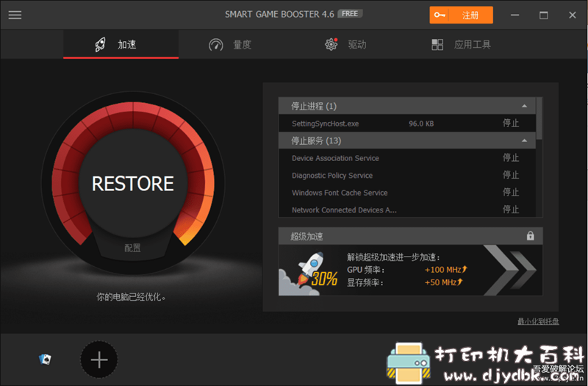Screen dimensions: 588x386
Task: Click the key icon on register button
Action: pos(440,15)
